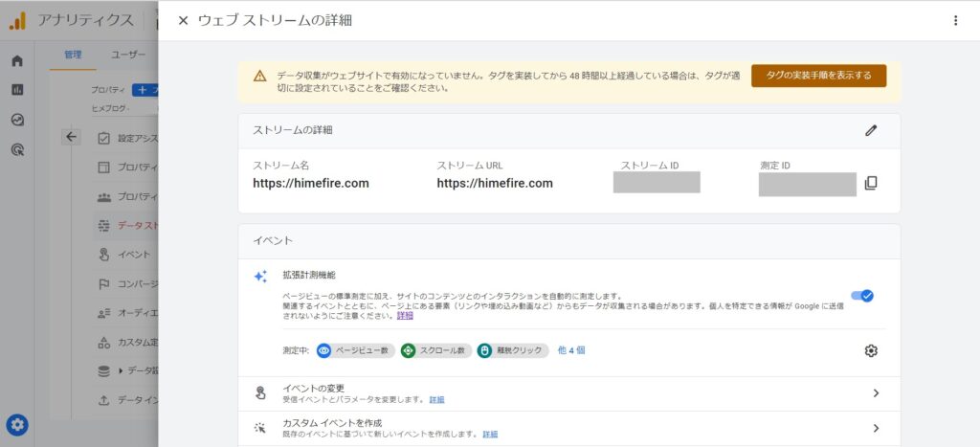Click the 離脱クリック chip
Image resolution: width=980 pixels, height=447 pixels.
coord(513,350)
